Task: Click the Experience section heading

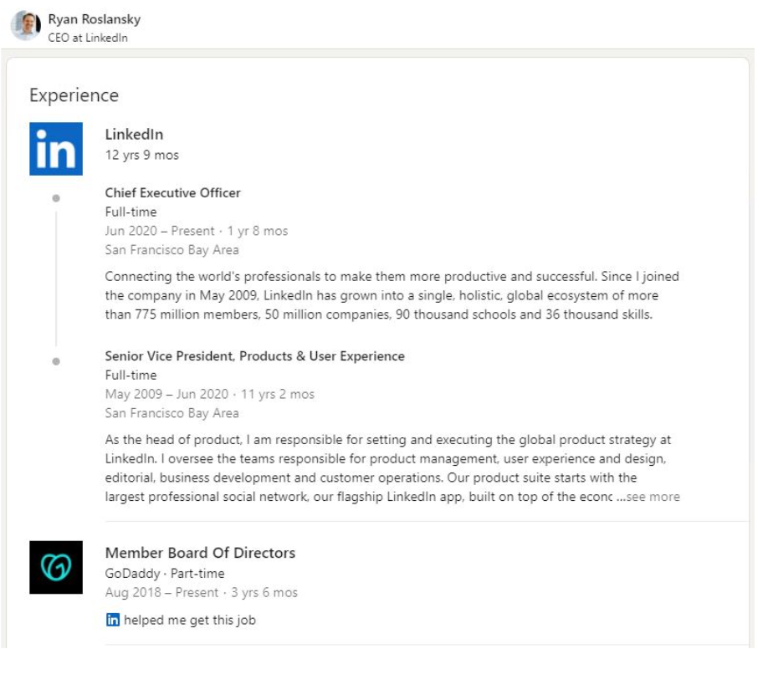Action: tap(74, 95)
